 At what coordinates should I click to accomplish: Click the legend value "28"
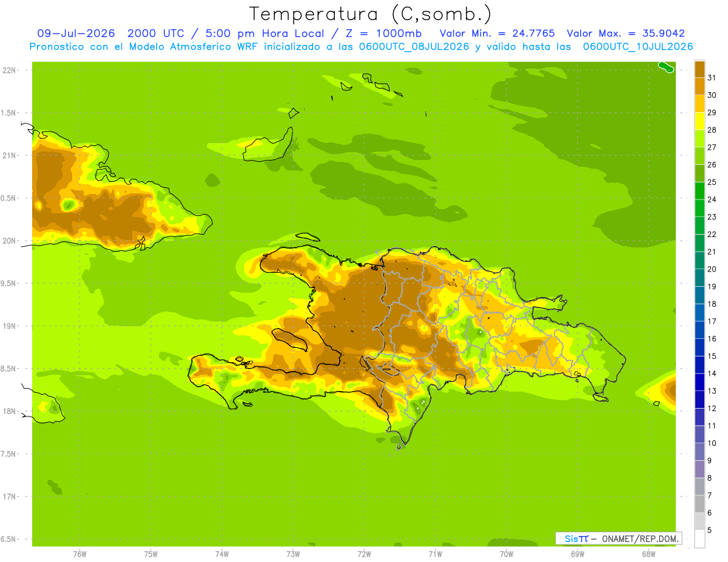pyautogui.click(x=712, y=130)
